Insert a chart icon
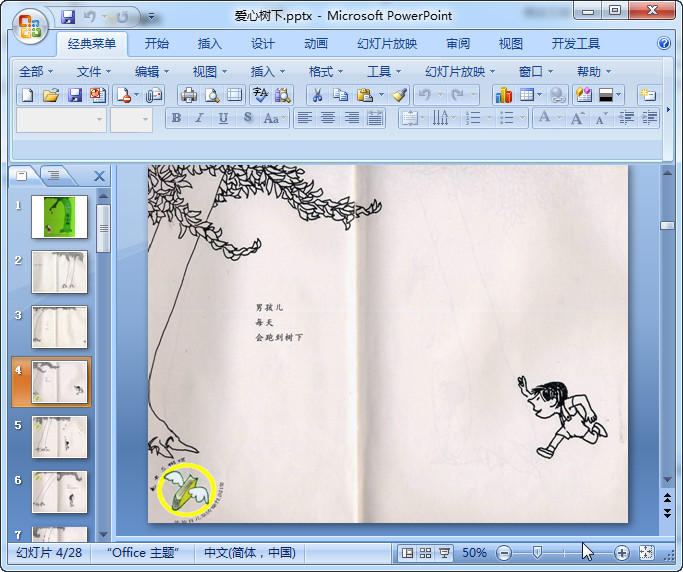The image size is (683, 572). click(x=504, y=95)
